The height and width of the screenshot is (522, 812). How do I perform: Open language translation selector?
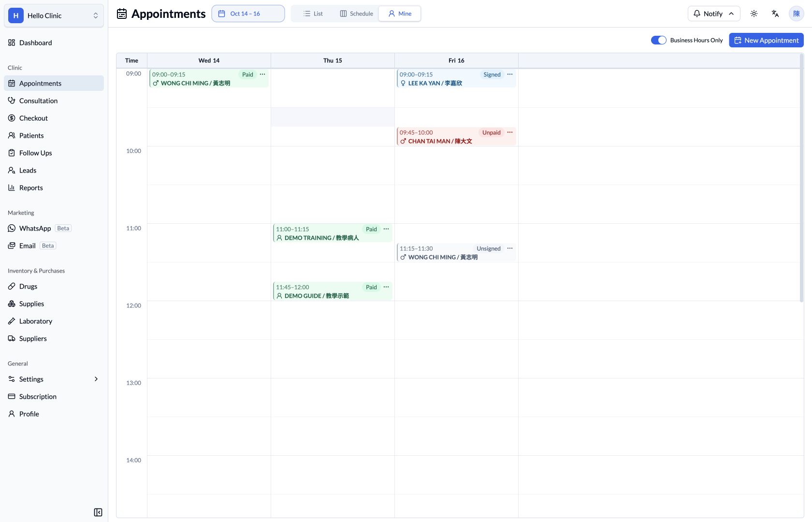(x=775, y=14)
